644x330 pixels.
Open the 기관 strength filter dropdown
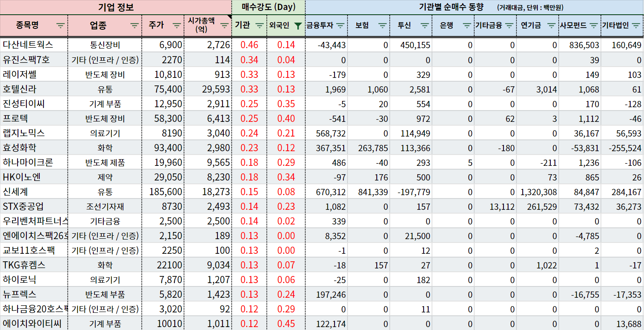click(x=260, y=26)
